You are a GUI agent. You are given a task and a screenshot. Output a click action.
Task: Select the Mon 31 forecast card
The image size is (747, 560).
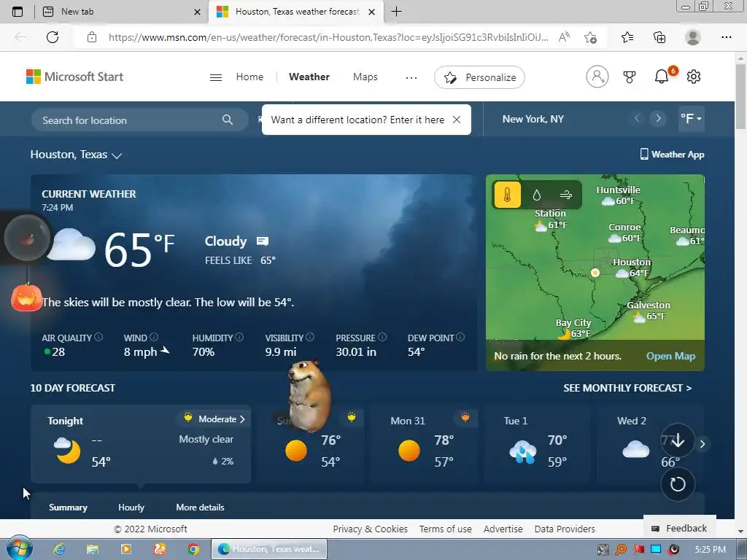(424, 444)
